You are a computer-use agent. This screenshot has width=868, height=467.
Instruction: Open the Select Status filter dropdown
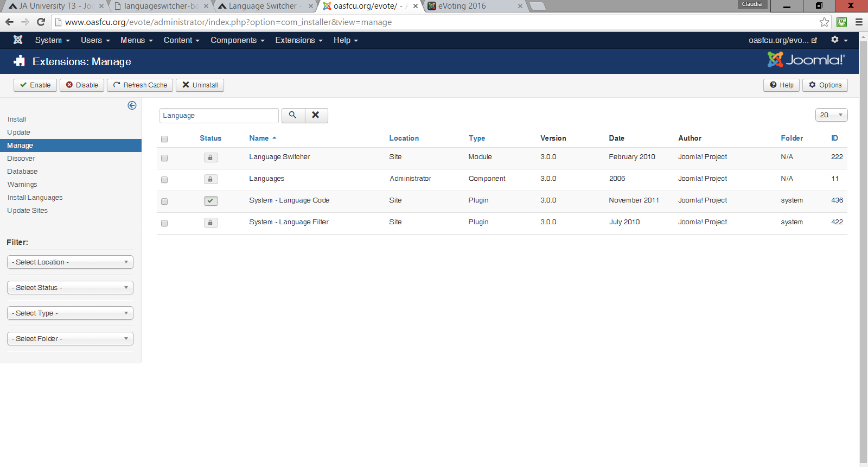[70, 287]
